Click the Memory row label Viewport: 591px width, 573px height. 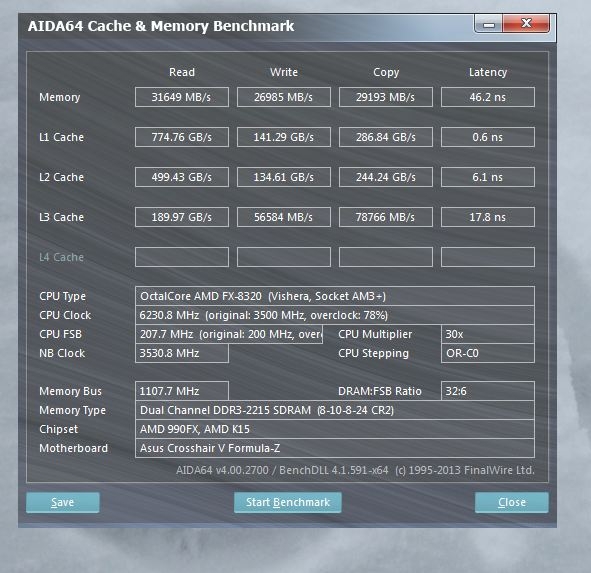coord(60,97)
